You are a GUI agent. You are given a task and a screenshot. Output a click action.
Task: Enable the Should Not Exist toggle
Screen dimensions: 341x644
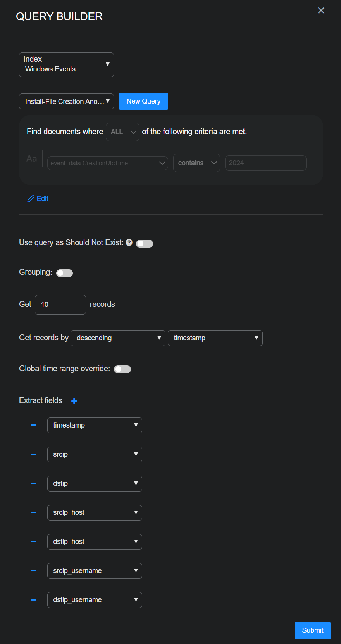[x=145, y=244]
